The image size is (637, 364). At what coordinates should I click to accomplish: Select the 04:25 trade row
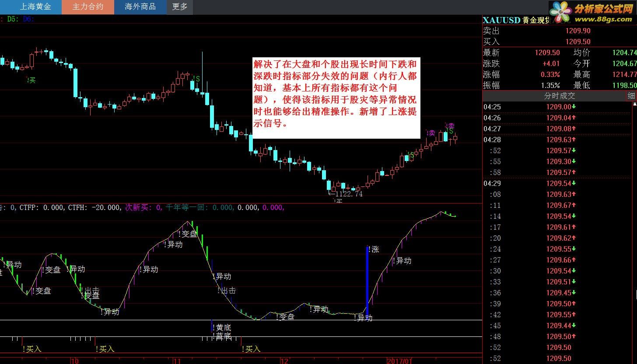pos(557,107)
